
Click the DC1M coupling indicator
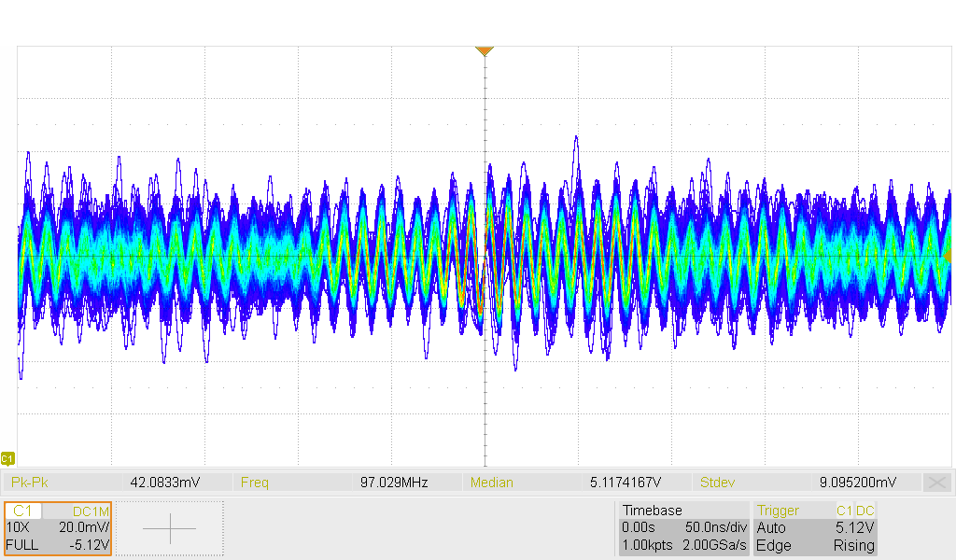pos(91,511)
